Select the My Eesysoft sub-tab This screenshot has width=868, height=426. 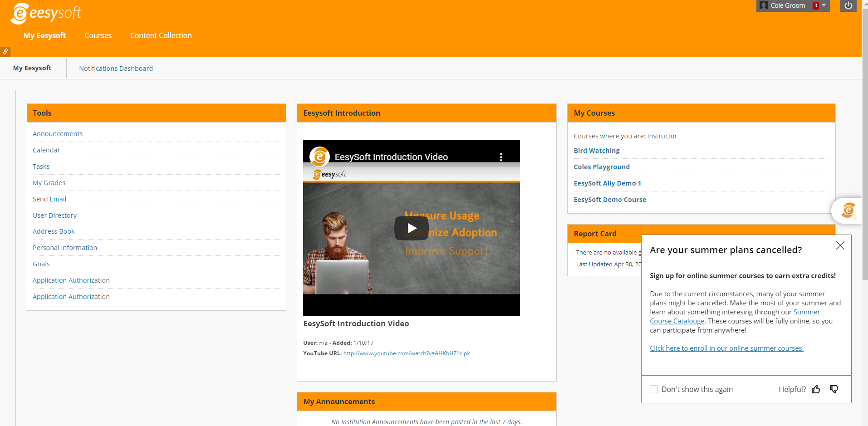click(32, 68)
